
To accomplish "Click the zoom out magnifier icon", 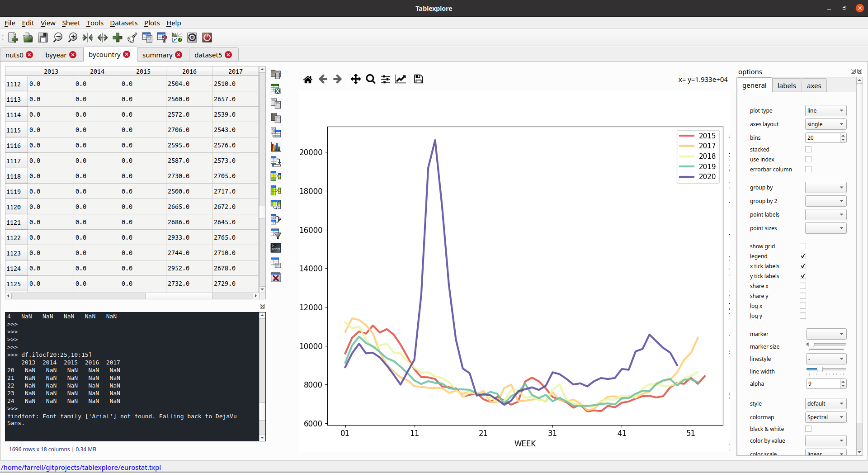I will (x=58, y=38).
